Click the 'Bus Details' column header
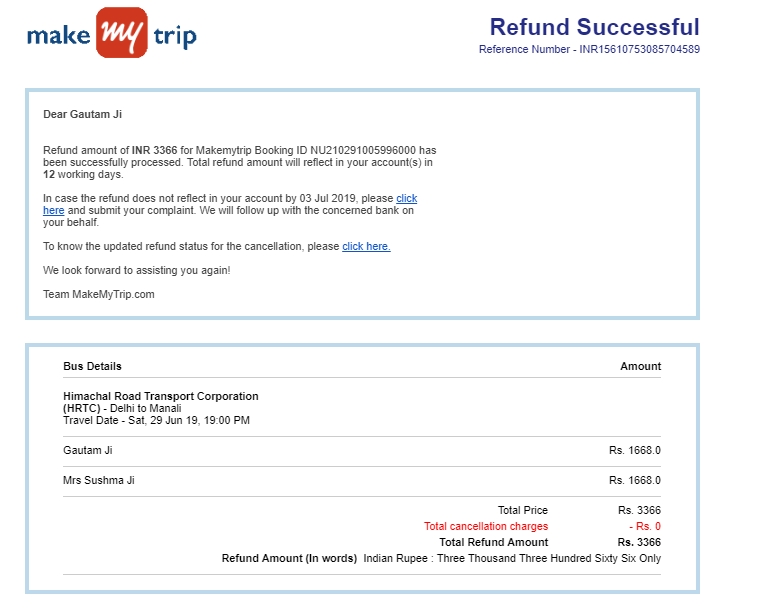 92,366
